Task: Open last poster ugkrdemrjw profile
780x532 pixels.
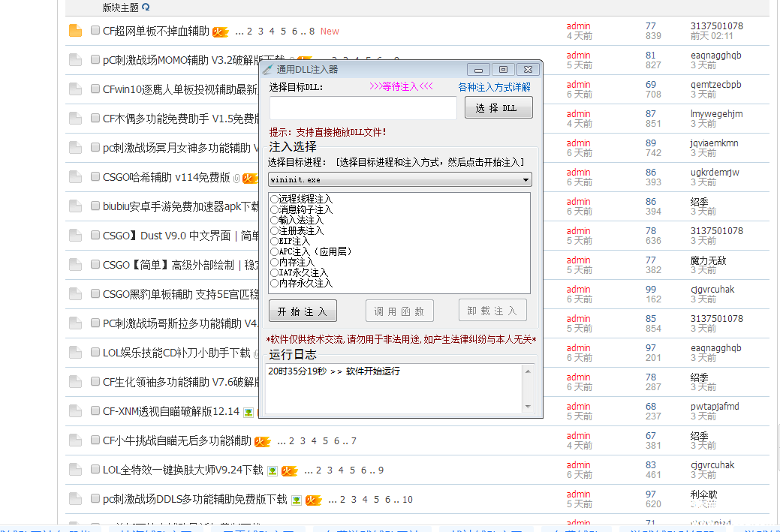Action: coord(715,172)
